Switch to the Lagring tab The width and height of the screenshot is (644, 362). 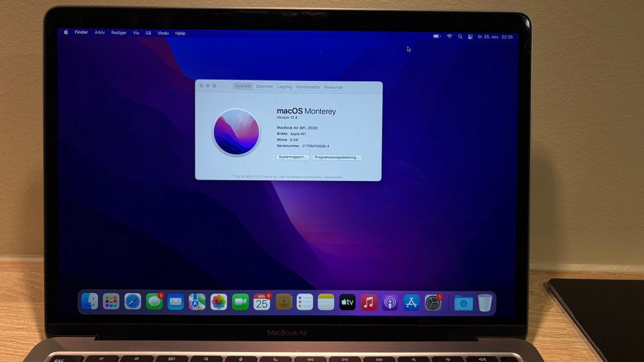coord(284,86)
